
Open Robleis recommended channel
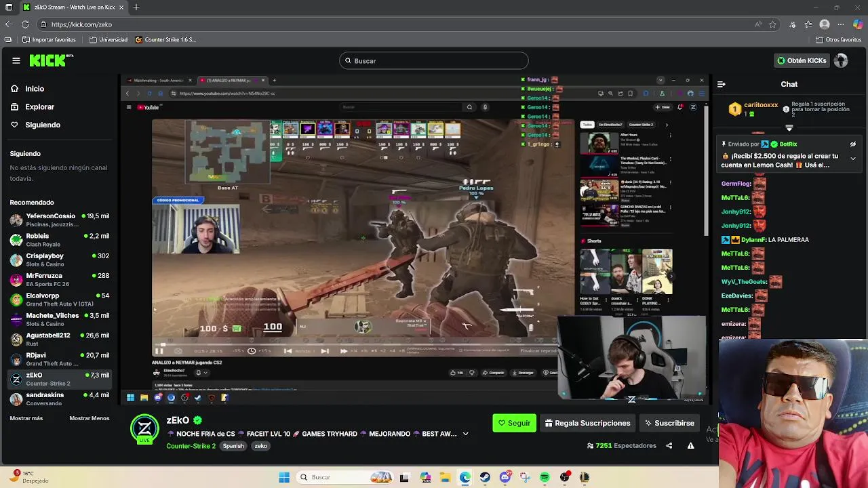point(60,239)
